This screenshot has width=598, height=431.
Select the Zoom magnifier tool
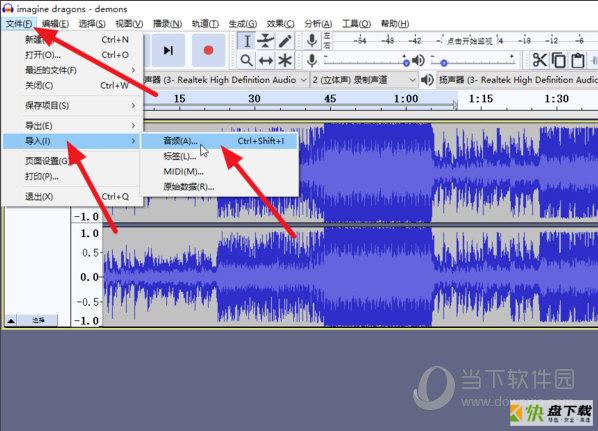[246, 60]
